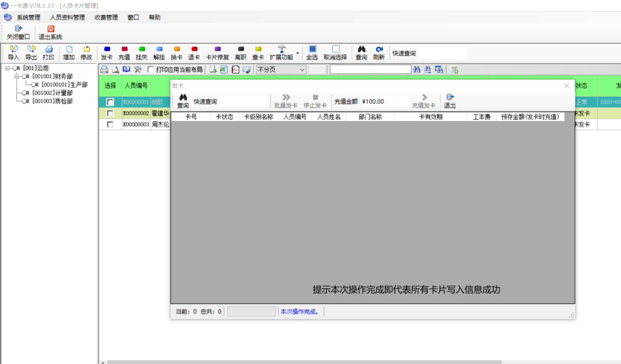
Task: Collapse the [001]公司 tree node
Action: click(x=8, y=68)
